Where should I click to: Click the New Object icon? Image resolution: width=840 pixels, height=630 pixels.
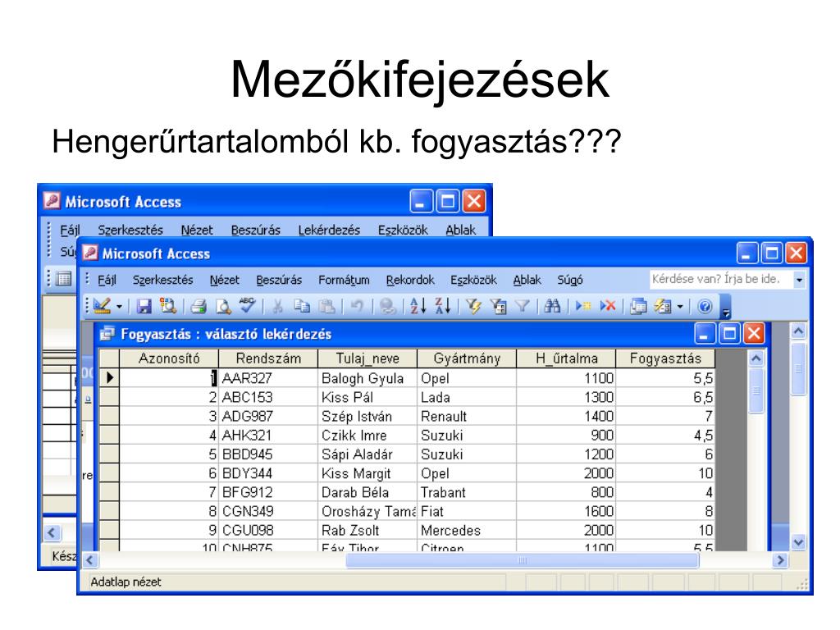point(663,307)
